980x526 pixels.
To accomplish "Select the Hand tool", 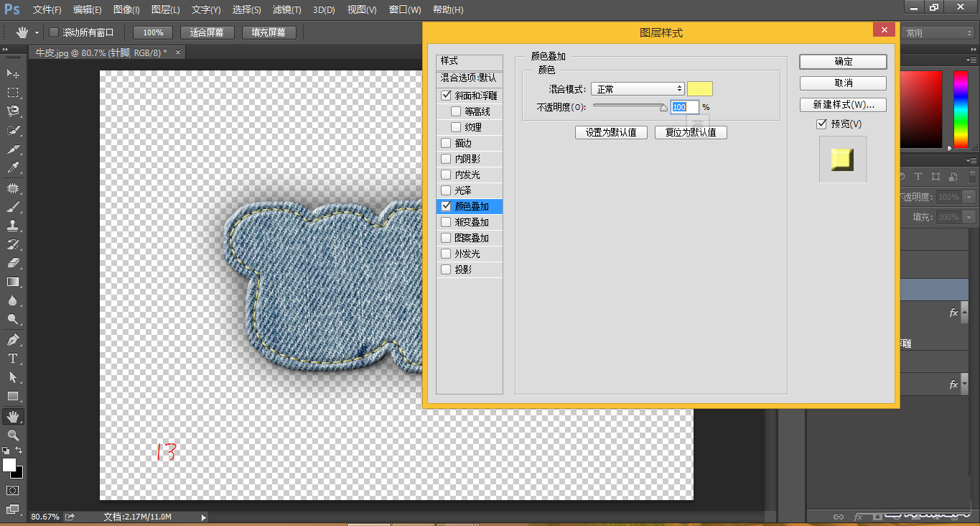I will pyautogui.click(x=13, y=415).
